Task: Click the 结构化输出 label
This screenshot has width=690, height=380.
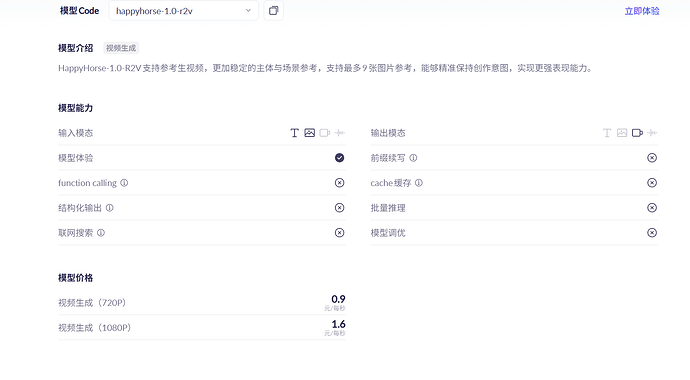Action: [80, 208]
